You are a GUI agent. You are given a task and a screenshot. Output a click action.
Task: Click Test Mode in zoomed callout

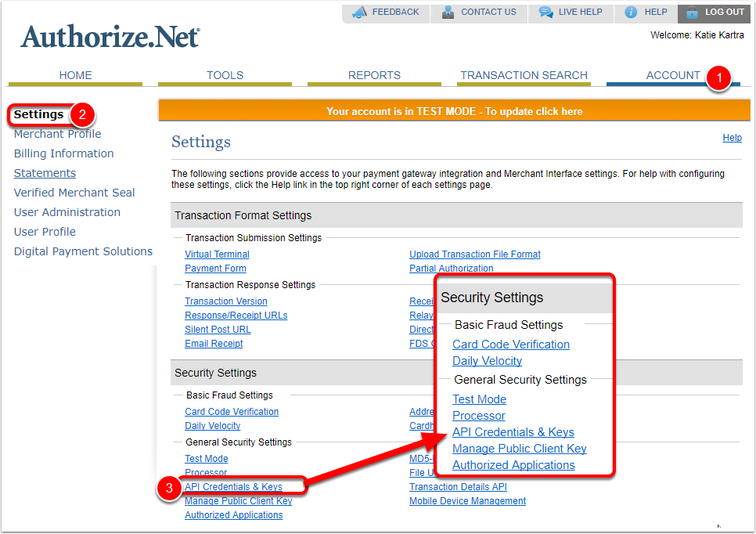pos(479,399)
